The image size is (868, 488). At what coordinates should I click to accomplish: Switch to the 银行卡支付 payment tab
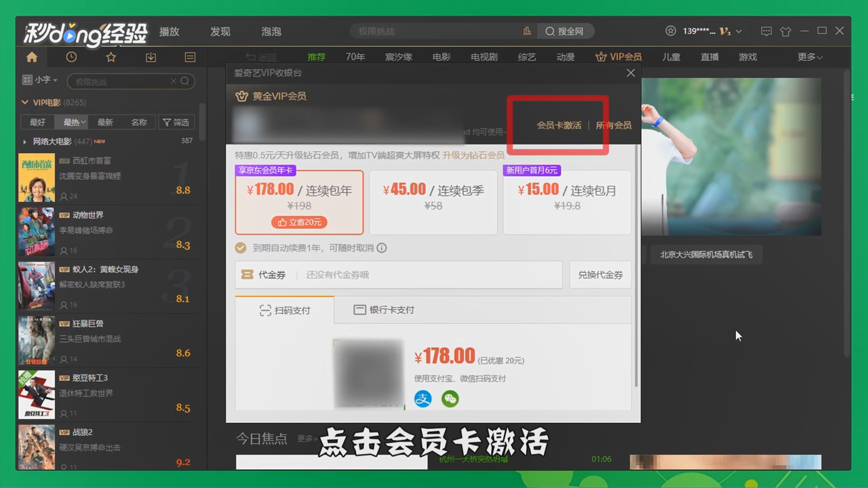click(384, 310)
